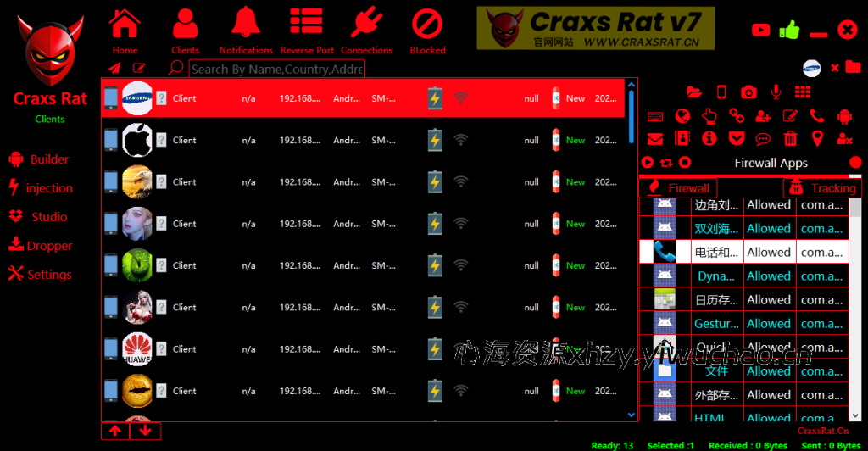
Task: Open the BLocked tab
Action: [427, 31]
